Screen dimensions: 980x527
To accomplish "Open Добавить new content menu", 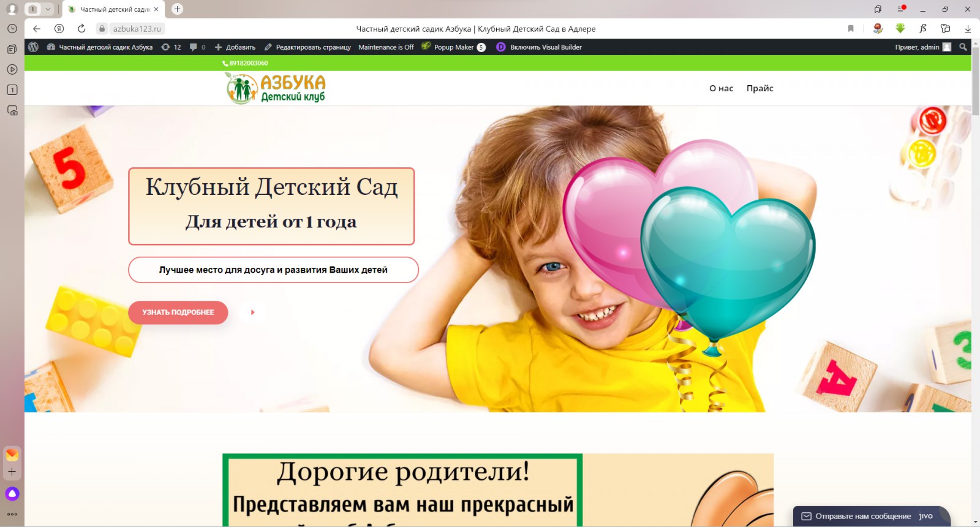I will (235, 47).
